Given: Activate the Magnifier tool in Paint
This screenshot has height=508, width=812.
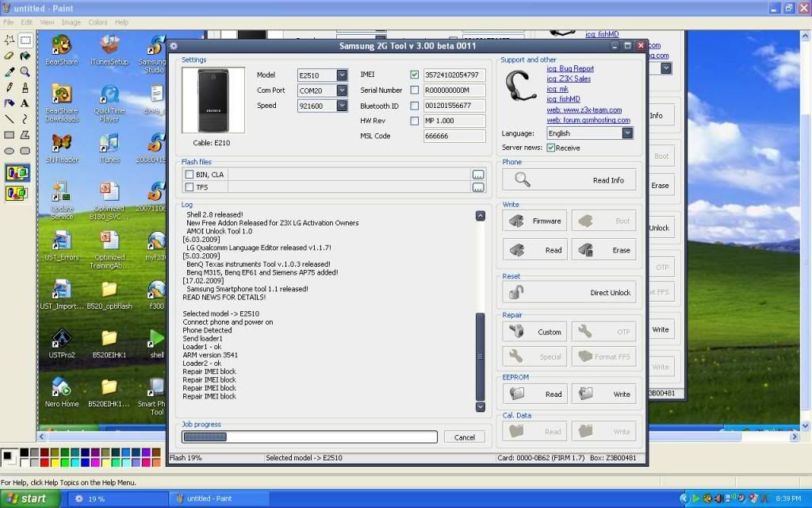Looking at the screenshot, I should tap(25, 71).
